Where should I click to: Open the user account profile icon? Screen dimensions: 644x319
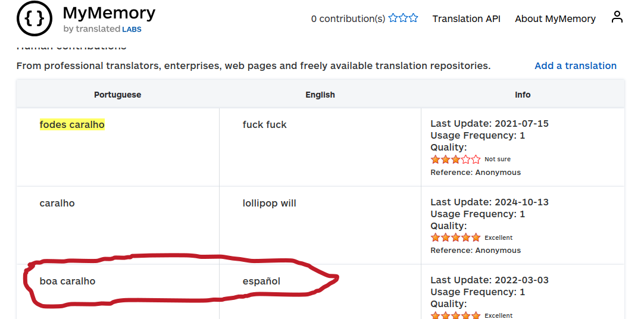(x=617, y=17)
